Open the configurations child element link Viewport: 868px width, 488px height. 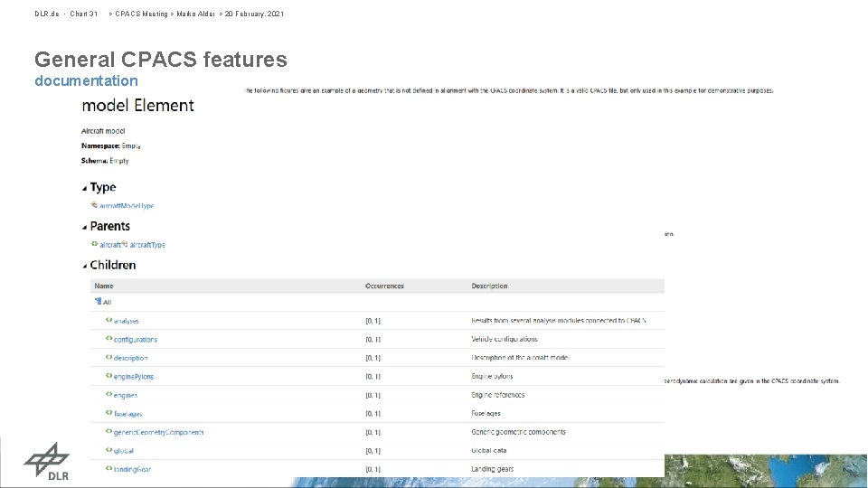tap(136, 340)
